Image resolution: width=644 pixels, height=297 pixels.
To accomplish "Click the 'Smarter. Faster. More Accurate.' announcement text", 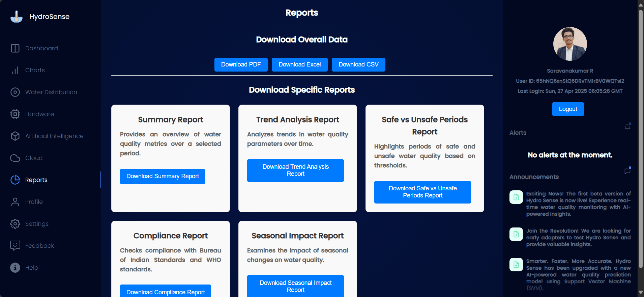I will [579, 274].
